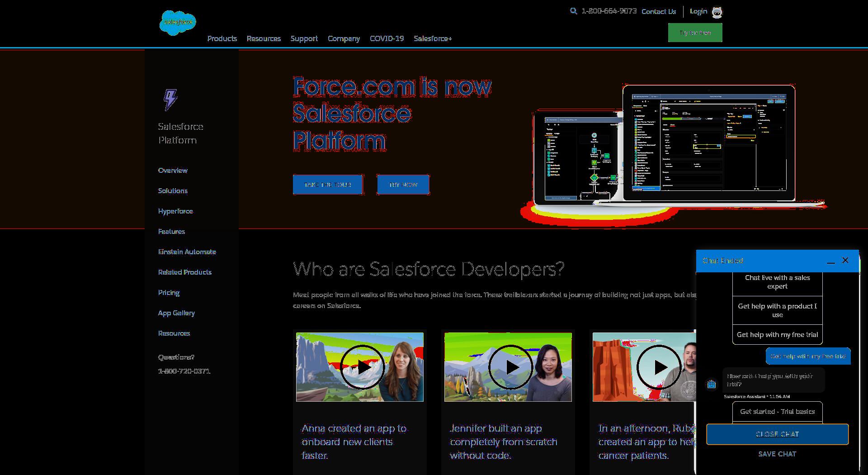Call the 1-800-664-9073 header number
Image resolution: width=868 pixels, height=475 pixels.
click(609, 11)
